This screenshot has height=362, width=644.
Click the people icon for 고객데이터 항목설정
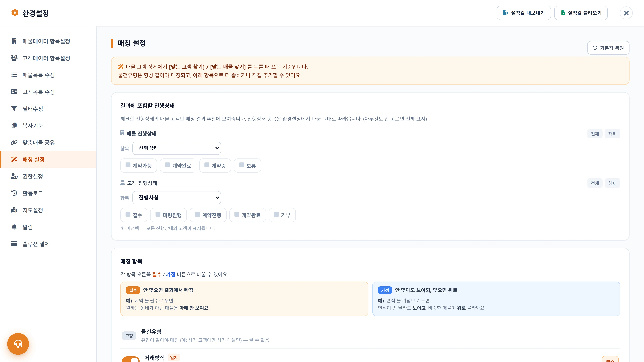tap(14, 58)
